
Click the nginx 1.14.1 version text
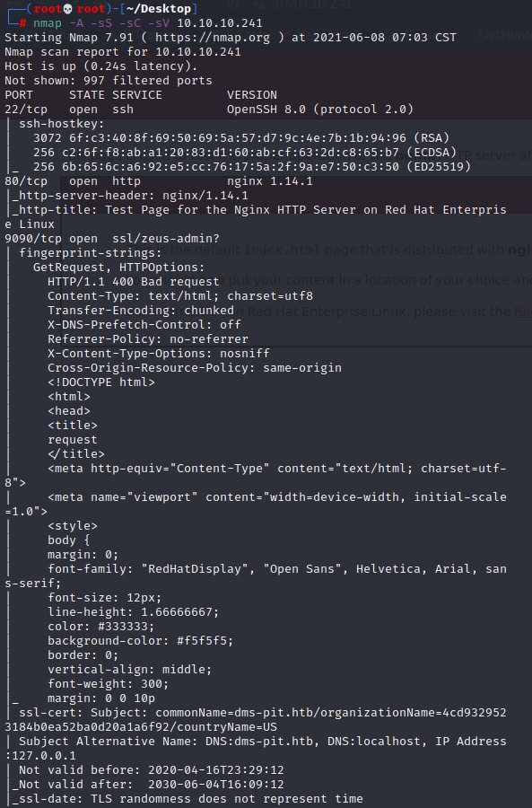tap(270, 181)
